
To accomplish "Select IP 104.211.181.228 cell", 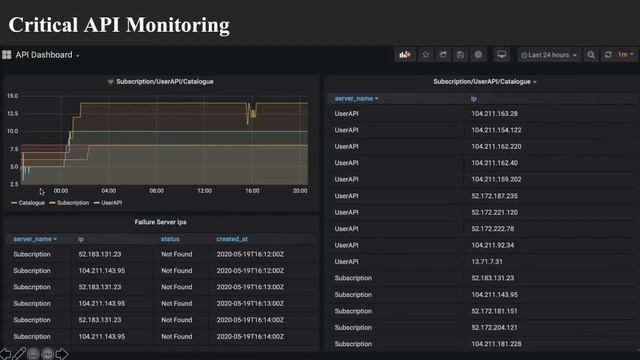I will coord(496,344).
